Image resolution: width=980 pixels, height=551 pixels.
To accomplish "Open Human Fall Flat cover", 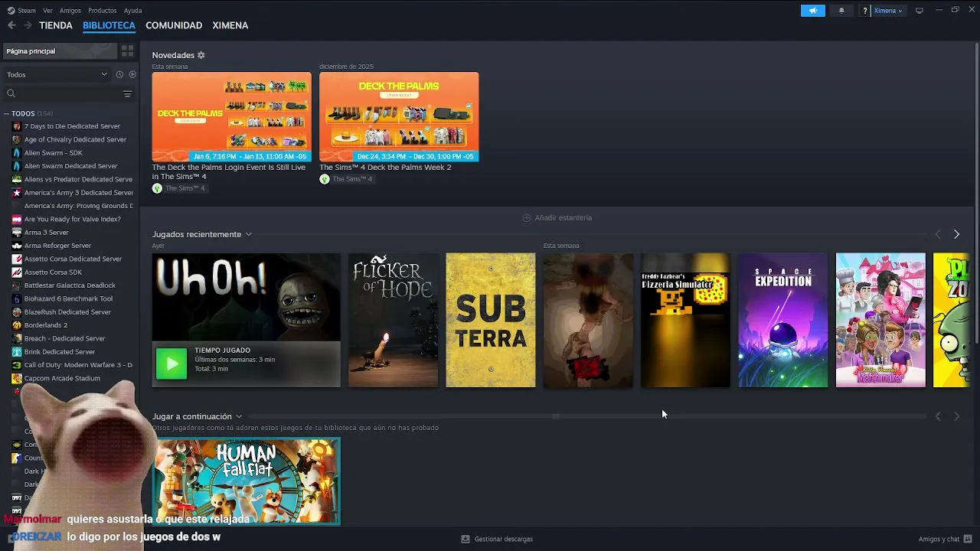I will pos(246,481).
